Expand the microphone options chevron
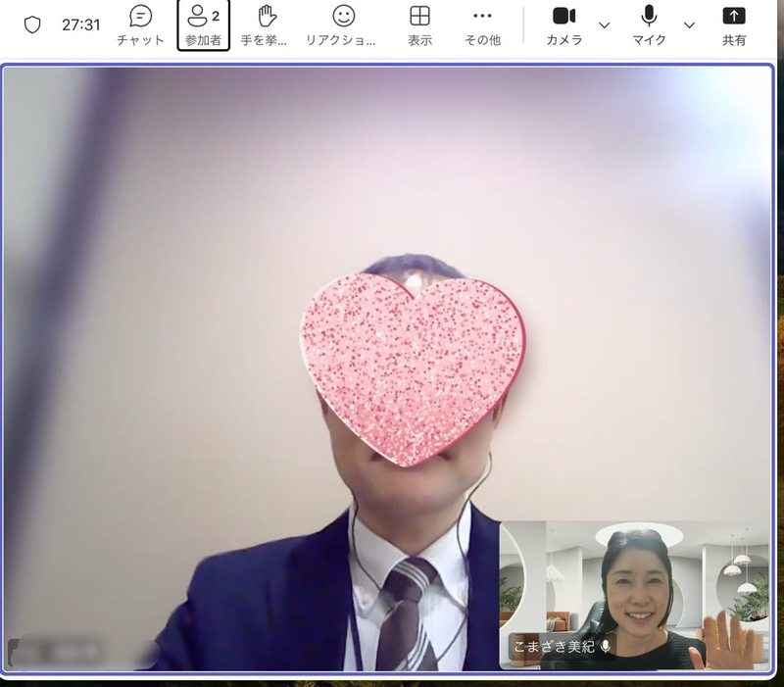Viewport: 784px width, 687px height. 689,25
